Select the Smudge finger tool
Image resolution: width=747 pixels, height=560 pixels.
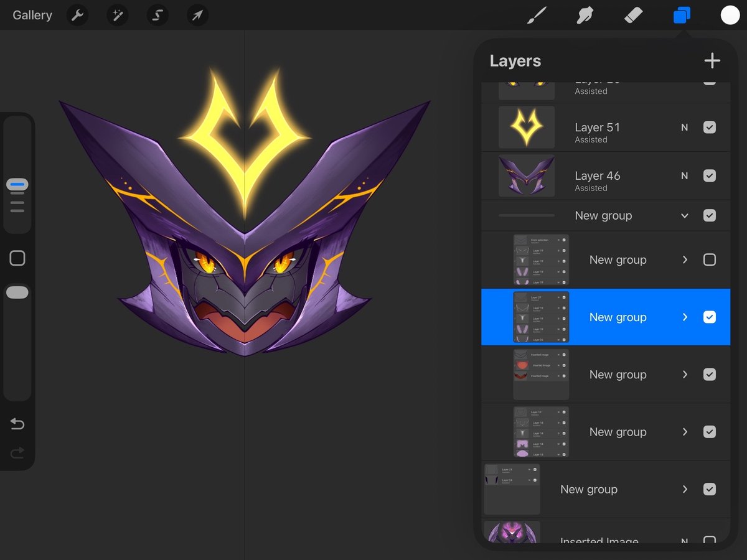pos(585,15)
